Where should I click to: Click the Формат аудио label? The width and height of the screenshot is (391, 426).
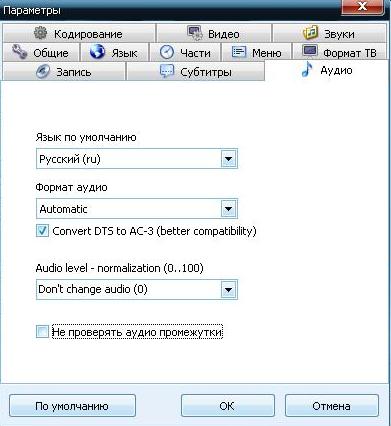coord(71,187)
